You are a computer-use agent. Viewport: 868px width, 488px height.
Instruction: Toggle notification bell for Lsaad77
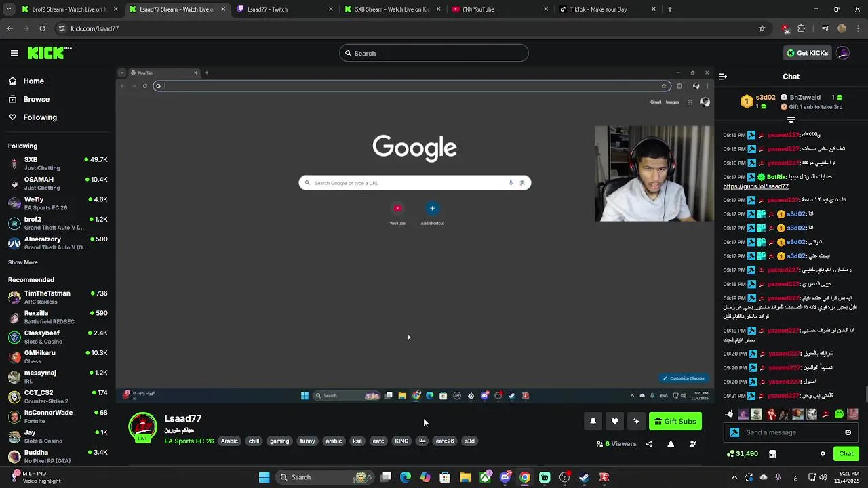[x=593, y=421]
